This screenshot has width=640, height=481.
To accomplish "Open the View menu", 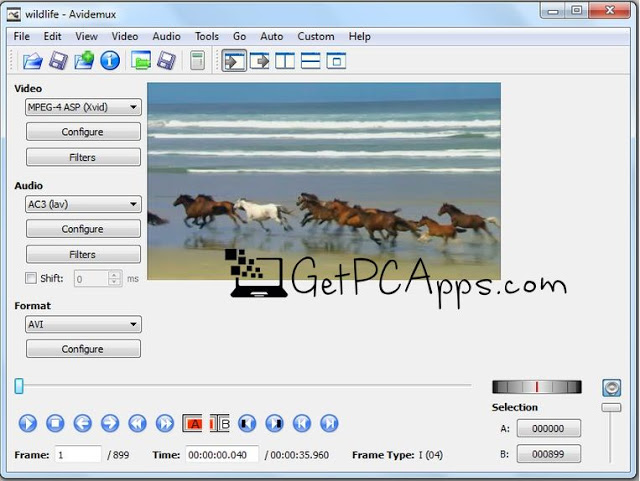I will [x=87, y=36].
